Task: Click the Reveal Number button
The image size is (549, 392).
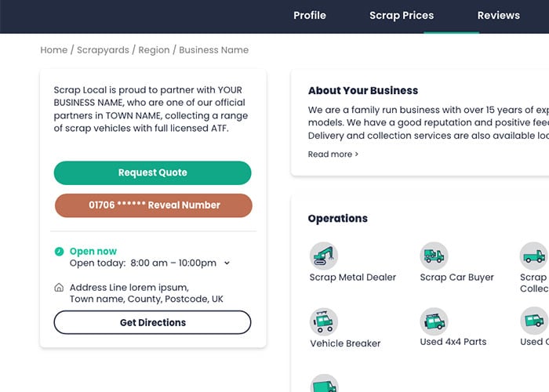Action: click(x=154, y=205)
